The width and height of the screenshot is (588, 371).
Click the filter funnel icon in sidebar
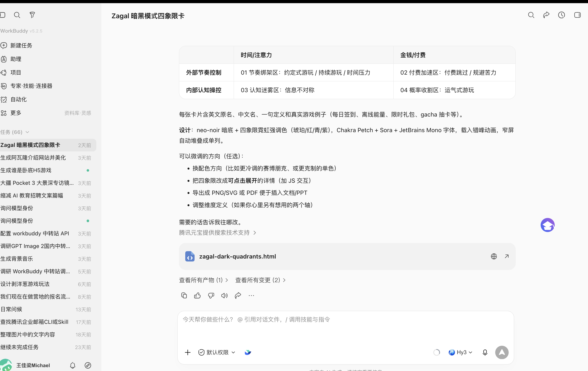coord(32,15)
